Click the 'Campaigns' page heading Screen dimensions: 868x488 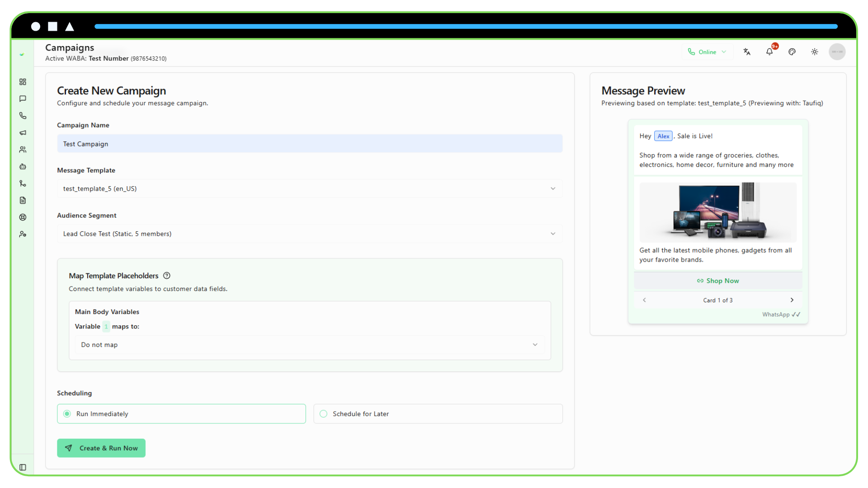(x=70, y=47)
